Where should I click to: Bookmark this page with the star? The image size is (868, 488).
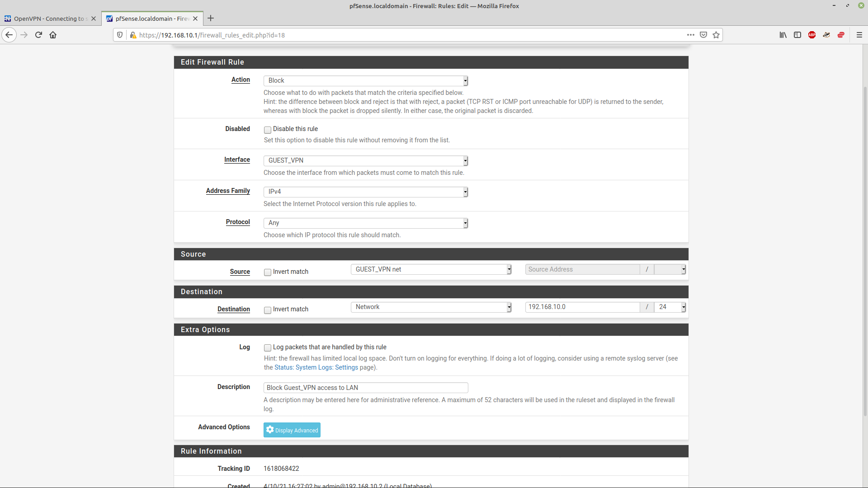pyautogui.click(x=716, y=35)
